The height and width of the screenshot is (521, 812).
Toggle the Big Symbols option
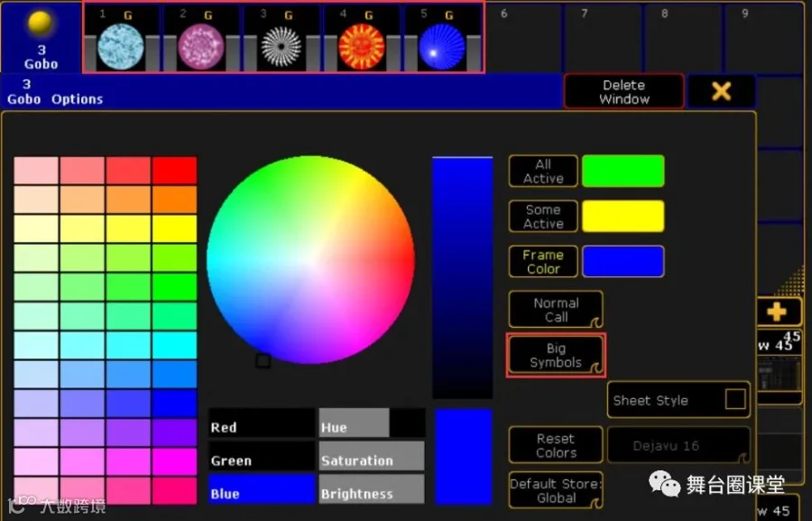pos(556,355)
